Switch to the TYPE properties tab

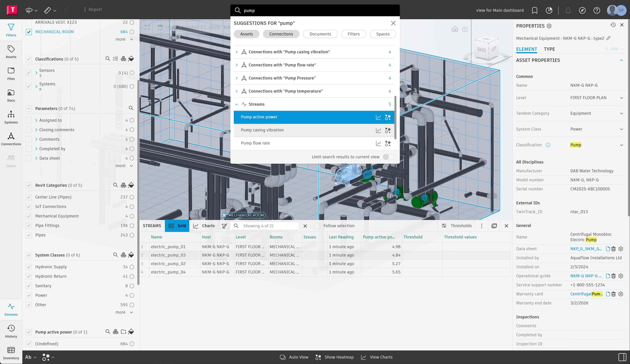pos(549,49)
